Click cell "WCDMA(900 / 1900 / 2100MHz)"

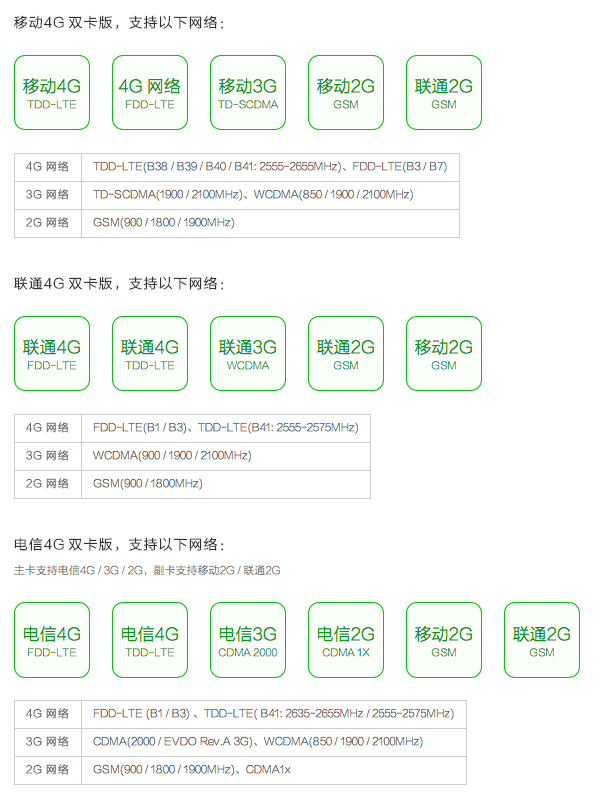(x=226, y=456)
